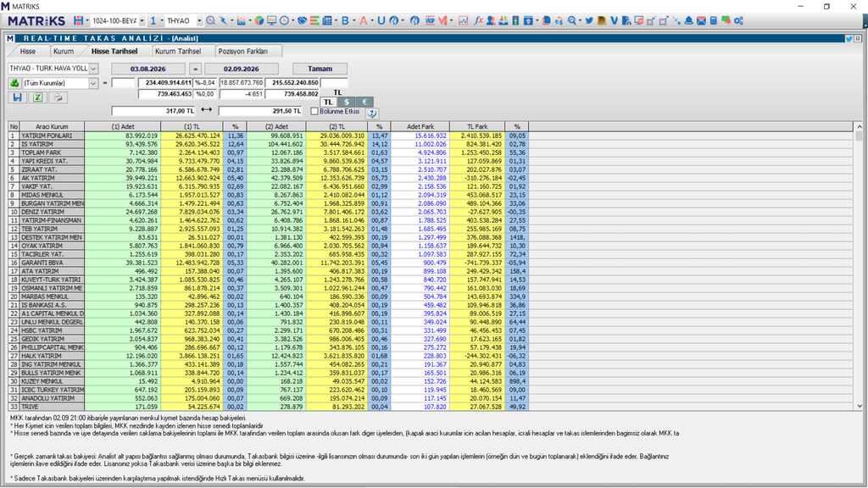The height and width of the screenshot is (488, 868).
Task: Expand the THYAO - TURK HAVA YOLL stock dropdown
Action: 93,68
